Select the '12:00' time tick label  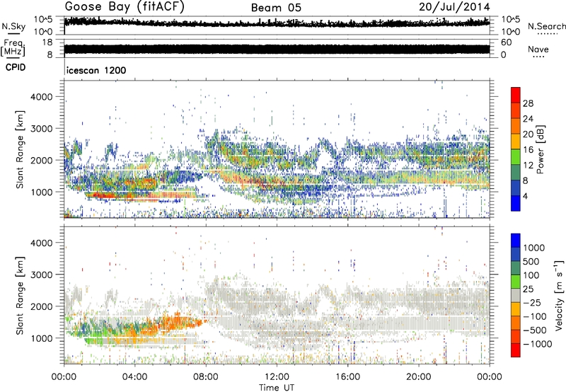[277, 377]
